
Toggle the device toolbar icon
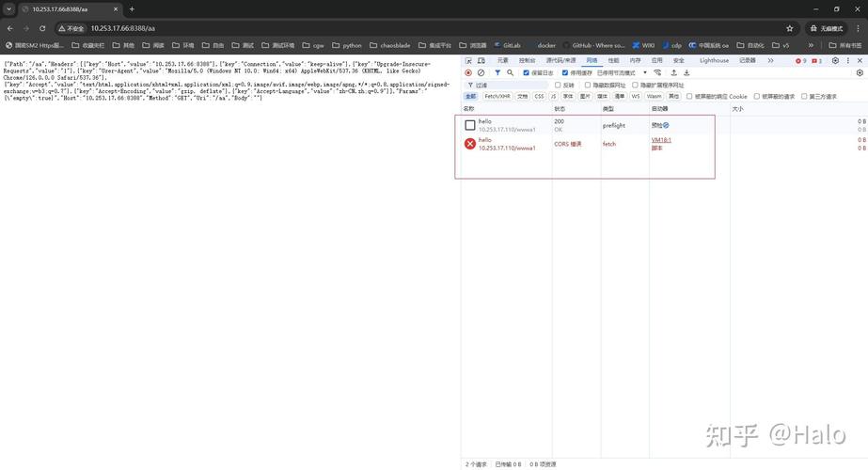[x=481, y=60]
